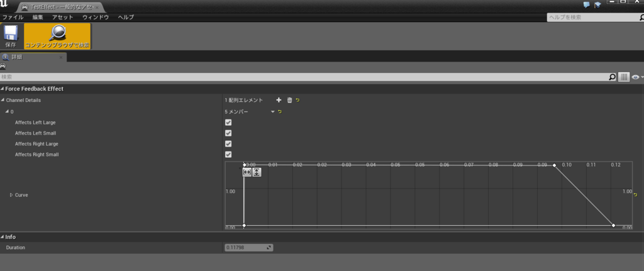This screenshot has width=644, height=271.
Task: Click the Duration value field 0.11798
Action: pyautogui.click(x=249, y=248)
